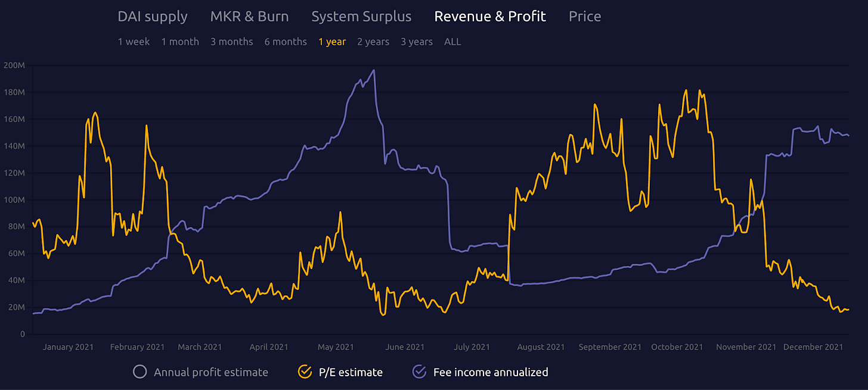Screen dimensions: 868x390
Task: Choose the 3 months range
Action: (x=231, y=42)
